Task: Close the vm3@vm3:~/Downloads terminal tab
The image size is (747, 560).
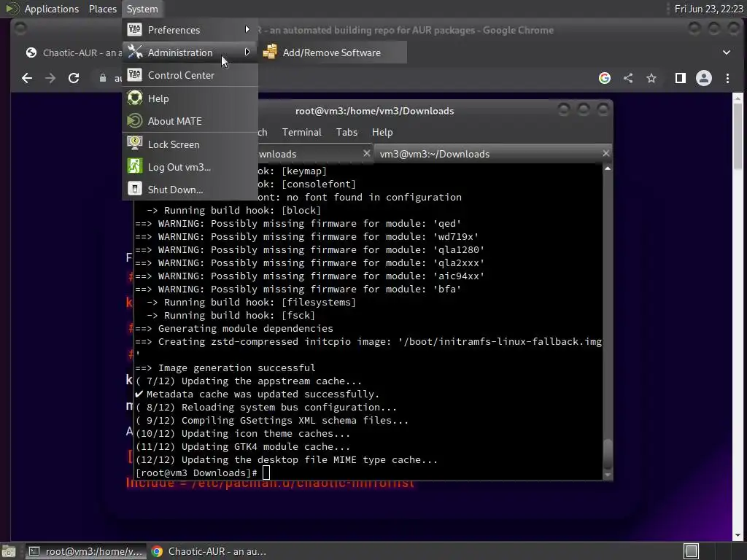Action: (x=605, y=153)
